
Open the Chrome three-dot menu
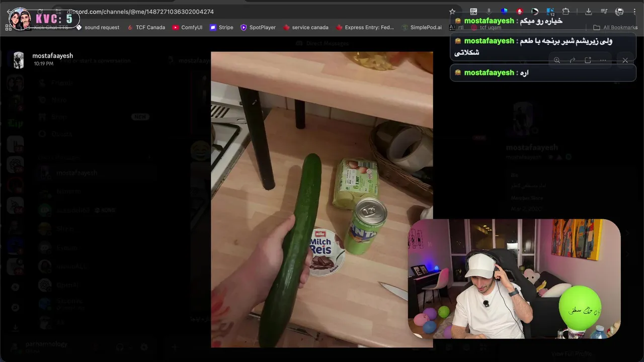[634, 12]
